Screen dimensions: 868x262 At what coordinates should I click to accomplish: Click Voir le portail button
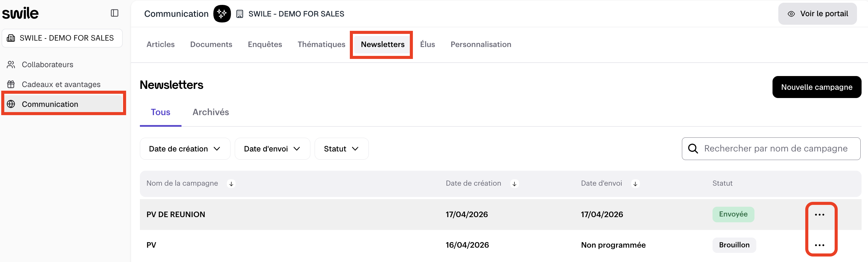click(x=817, y=14)
